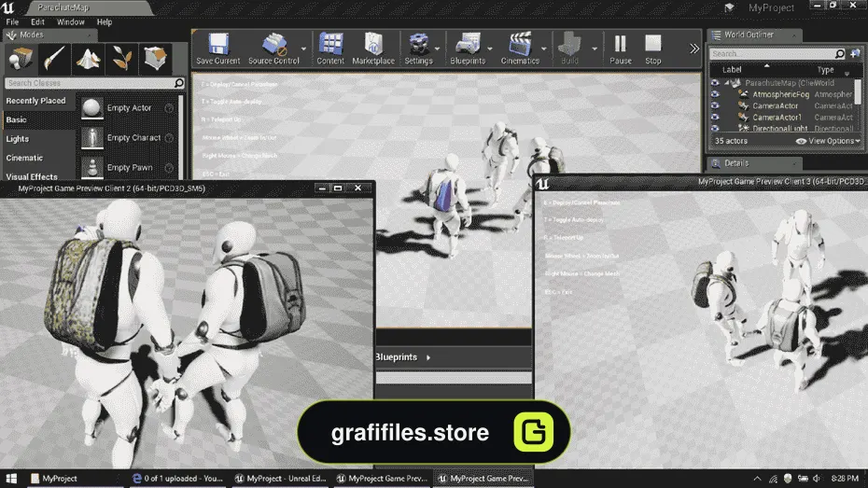The image size is (868, 488).
Task: Click the taskbar clock showing 8:28 PM
Action: (844, 479)
